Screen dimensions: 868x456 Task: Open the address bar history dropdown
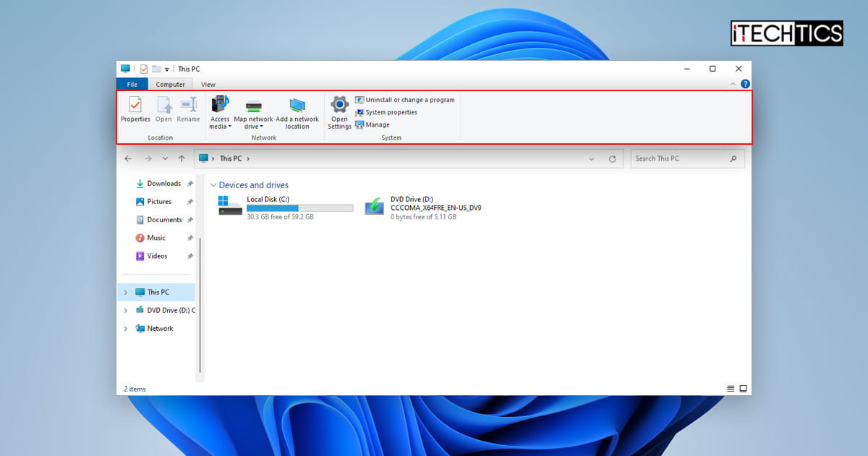592,158
